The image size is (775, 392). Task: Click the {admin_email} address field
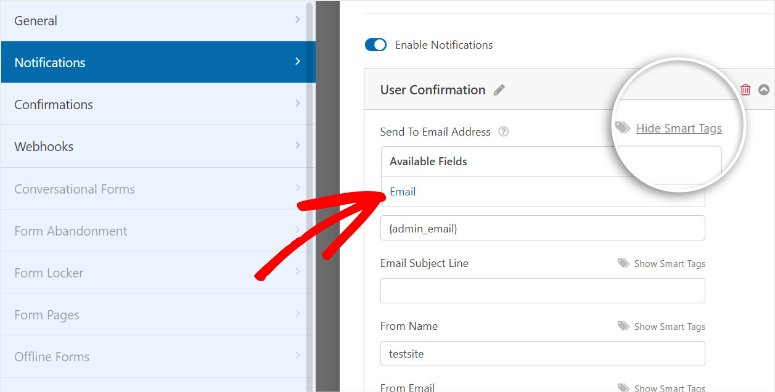[x=543, y=228]
